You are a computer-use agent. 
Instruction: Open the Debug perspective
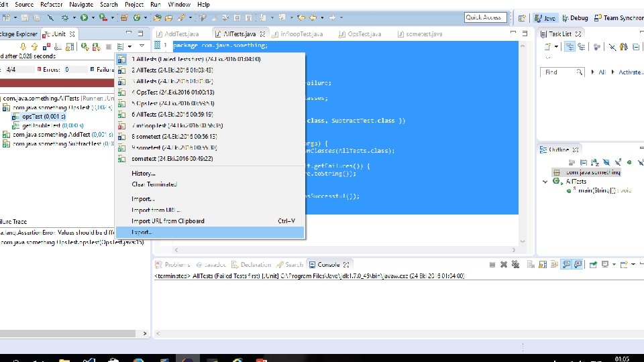(x=575, y=18)
